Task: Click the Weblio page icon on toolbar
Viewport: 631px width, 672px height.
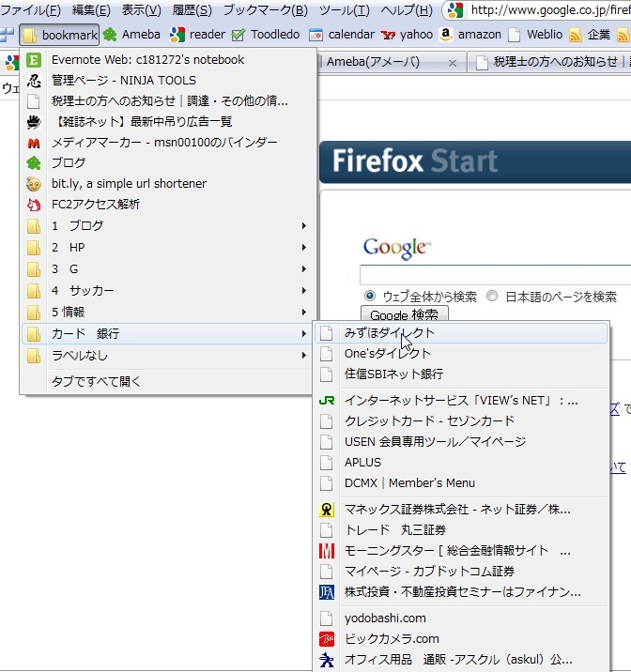Action: click(x=514, y=35)
